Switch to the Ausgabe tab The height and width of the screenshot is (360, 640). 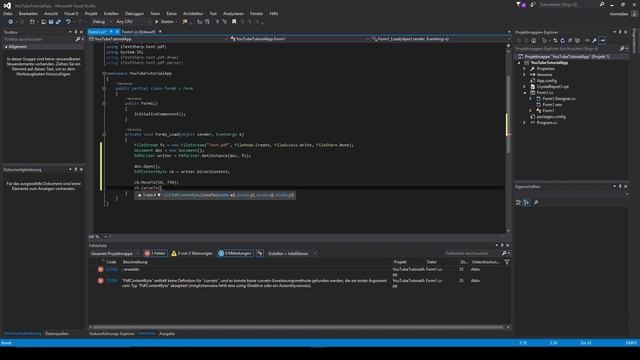[167, 334]
